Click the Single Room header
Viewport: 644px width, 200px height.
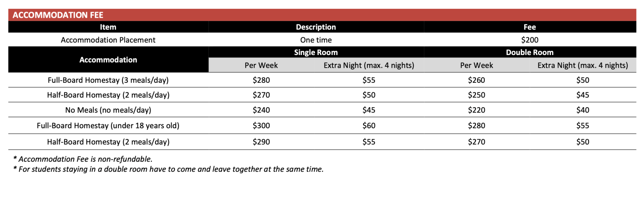[316, 53]
